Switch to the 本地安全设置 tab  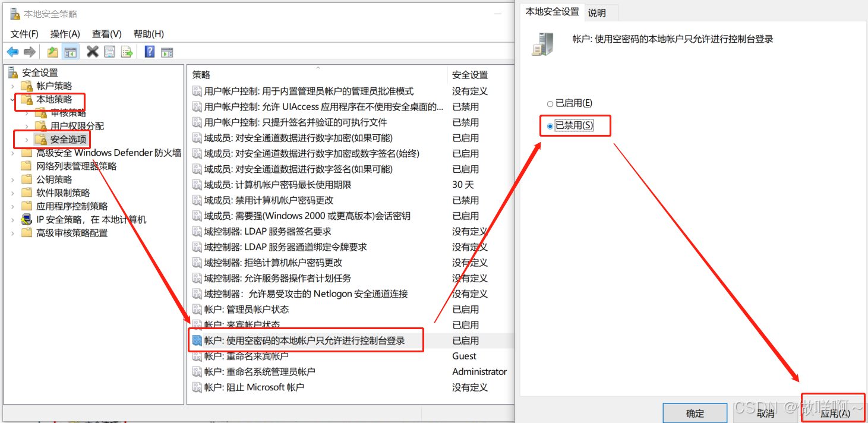553,12
